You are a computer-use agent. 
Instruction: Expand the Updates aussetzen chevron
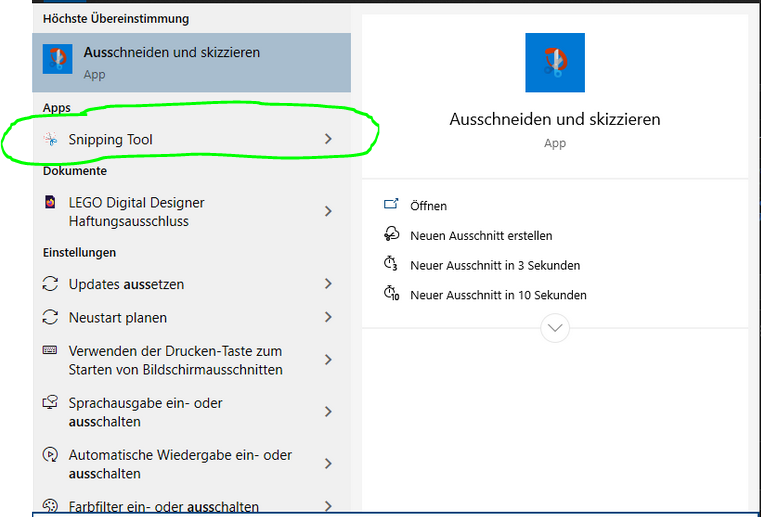pos(329,284)
